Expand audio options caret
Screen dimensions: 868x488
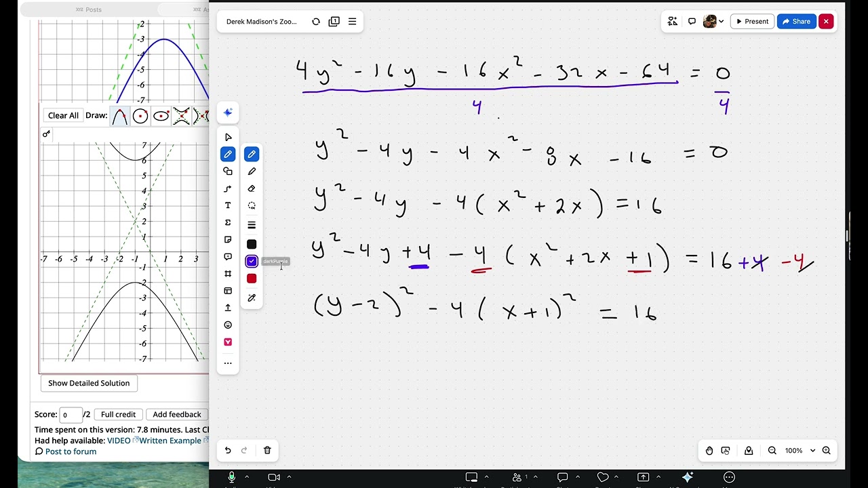(247, 477)
